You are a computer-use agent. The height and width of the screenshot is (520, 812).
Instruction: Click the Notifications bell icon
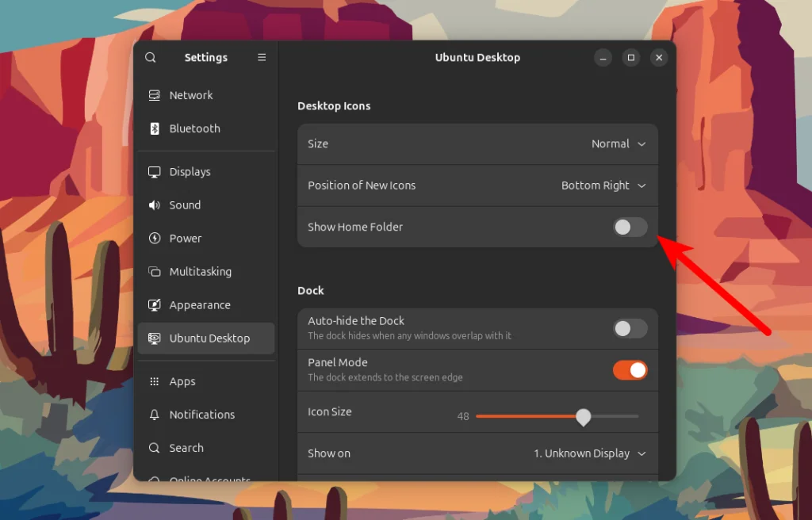coord(154,415)
